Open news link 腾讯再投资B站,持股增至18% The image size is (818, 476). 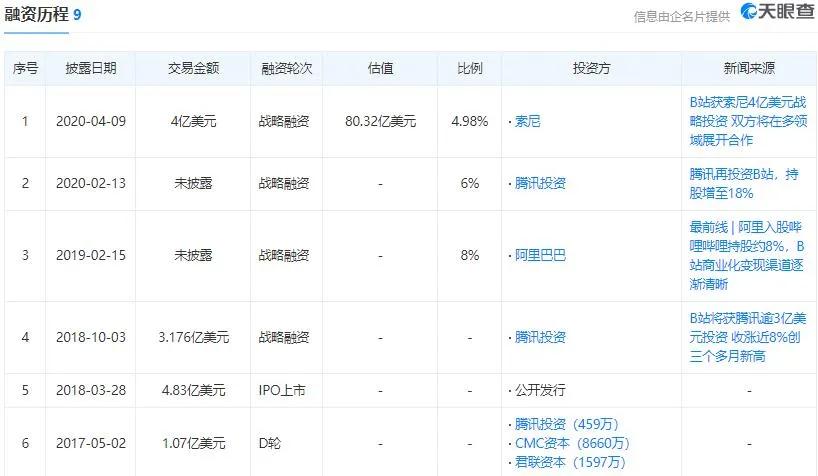tap(743, 183)
